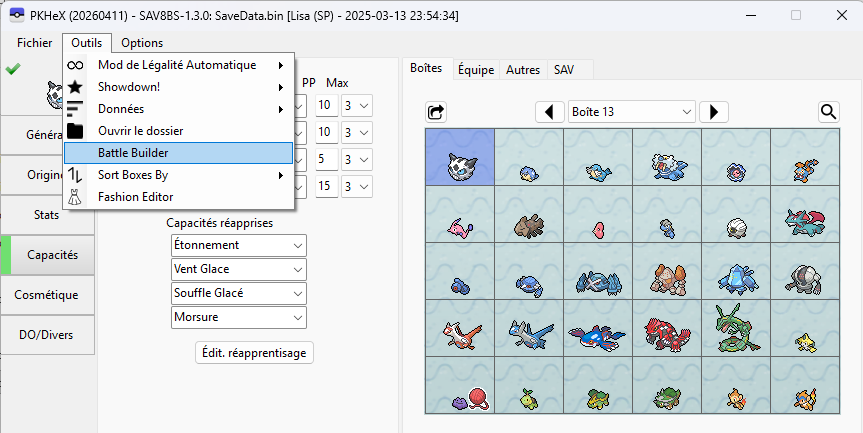Advance to next box arrow

(714, 112)
